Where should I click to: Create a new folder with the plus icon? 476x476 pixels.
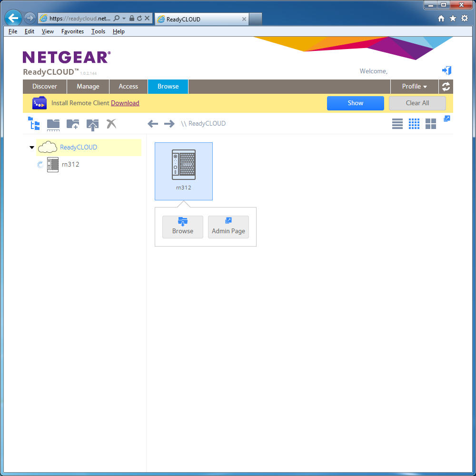tap(73, 124)
